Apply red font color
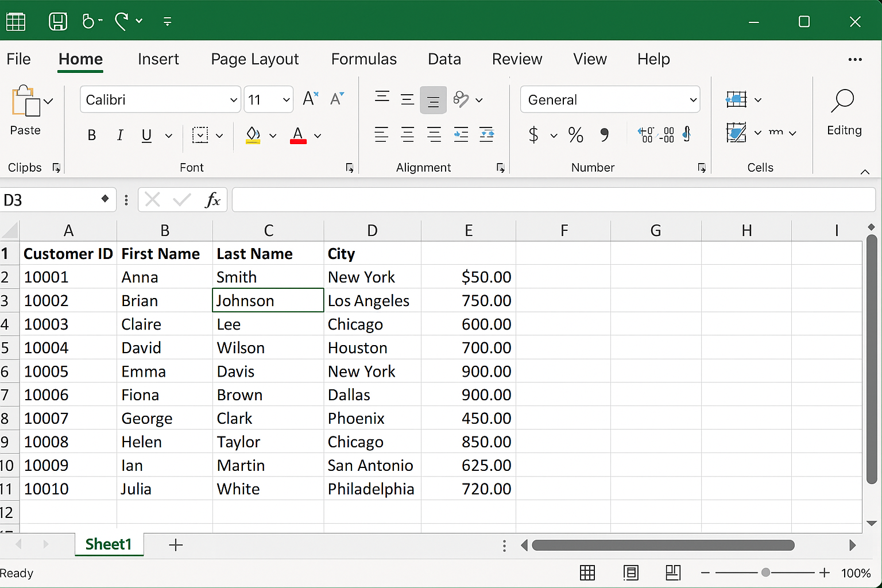 pos(298,136)
